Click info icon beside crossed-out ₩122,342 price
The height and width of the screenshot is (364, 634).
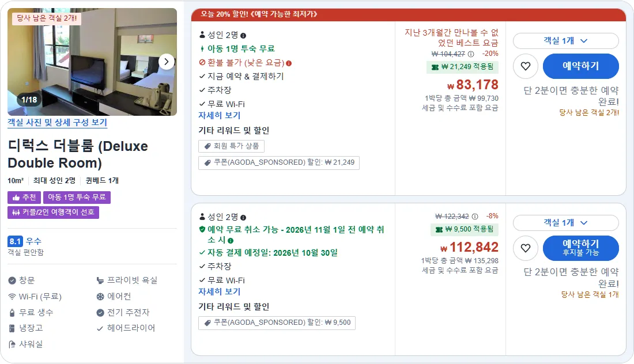475,217
